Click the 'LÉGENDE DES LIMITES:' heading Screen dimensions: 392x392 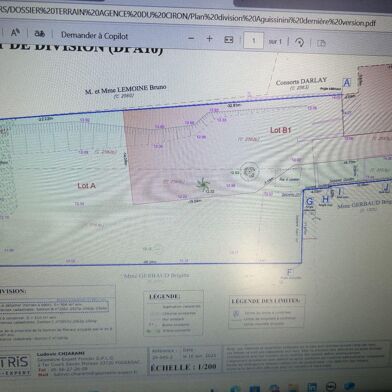[266, 301]
